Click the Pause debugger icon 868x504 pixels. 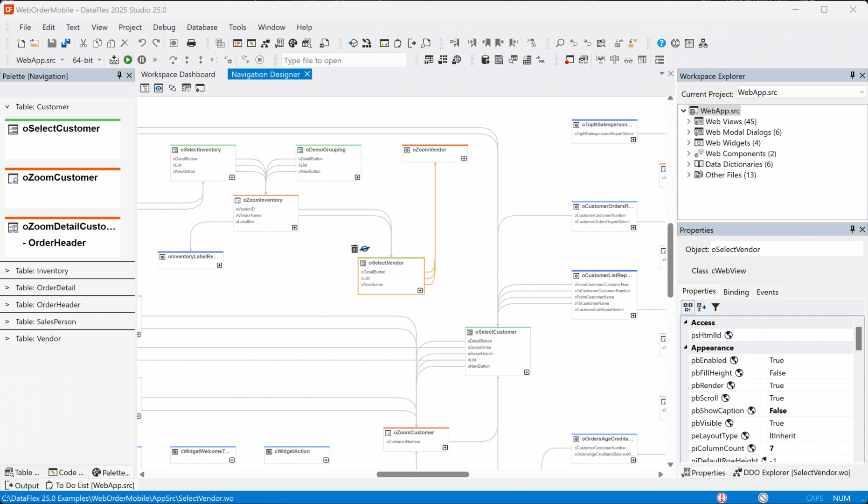[142, 60]
